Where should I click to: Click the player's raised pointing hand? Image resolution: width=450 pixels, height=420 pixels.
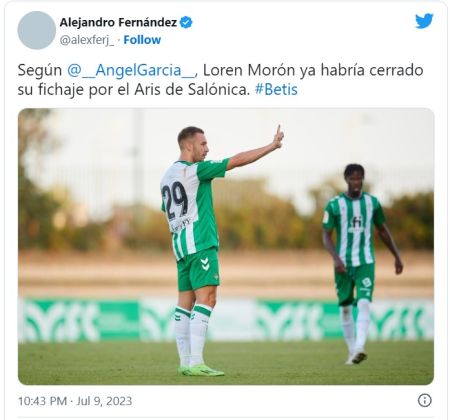pyautogui.click(x=278, y=137)
